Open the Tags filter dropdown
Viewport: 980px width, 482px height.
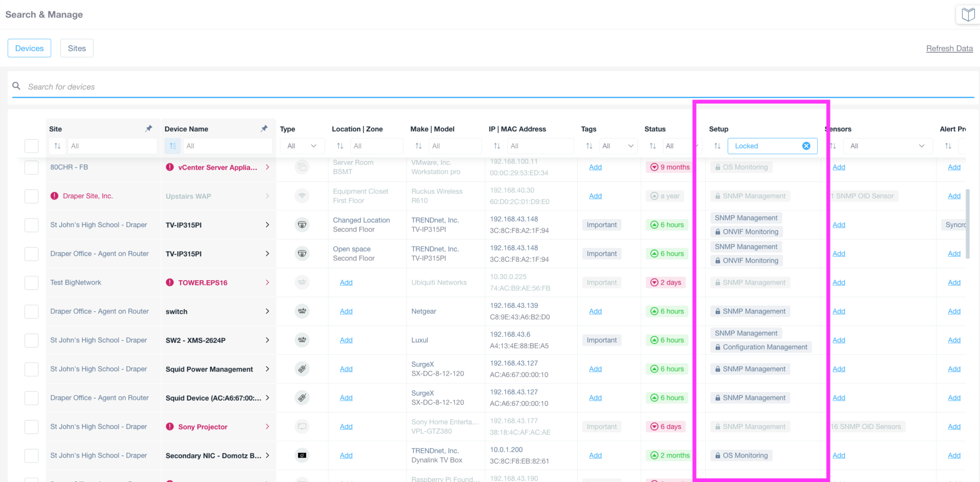pyautogui.click(x=618, y=146)
